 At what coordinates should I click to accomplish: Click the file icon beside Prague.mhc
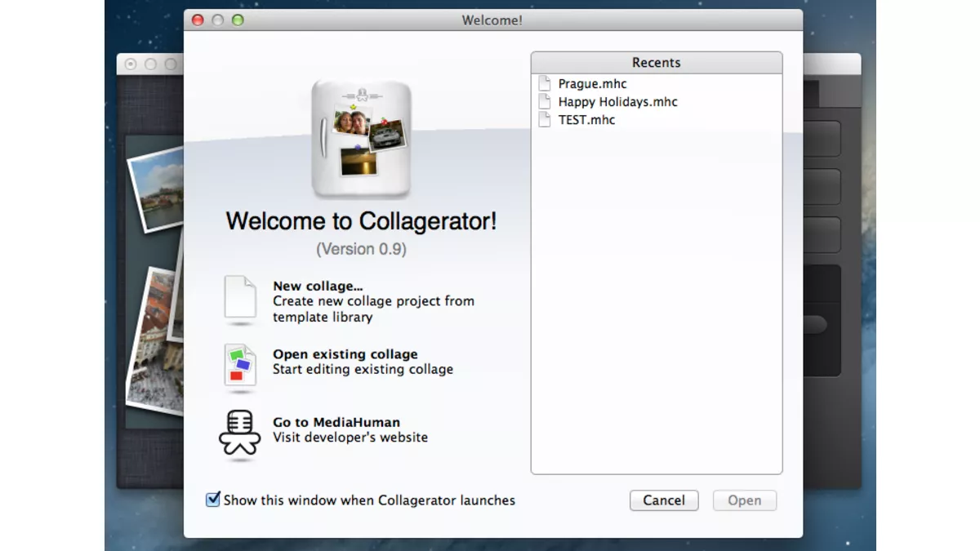546,83
